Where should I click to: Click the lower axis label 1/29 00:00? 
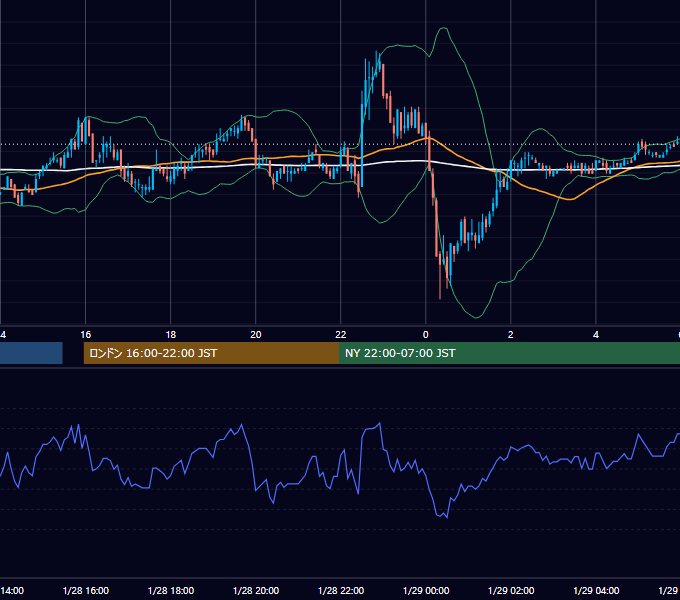(x=425, y=590)
